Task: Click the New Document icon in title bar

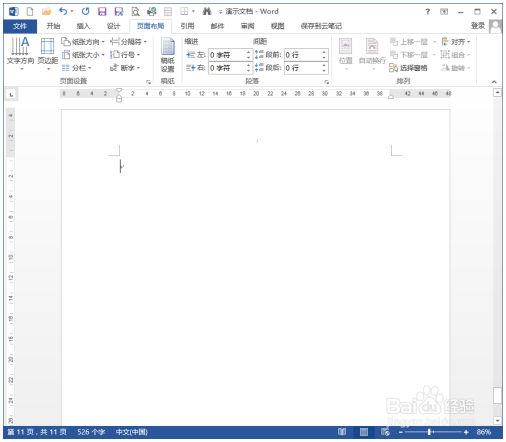Action: tap(30, 12)
